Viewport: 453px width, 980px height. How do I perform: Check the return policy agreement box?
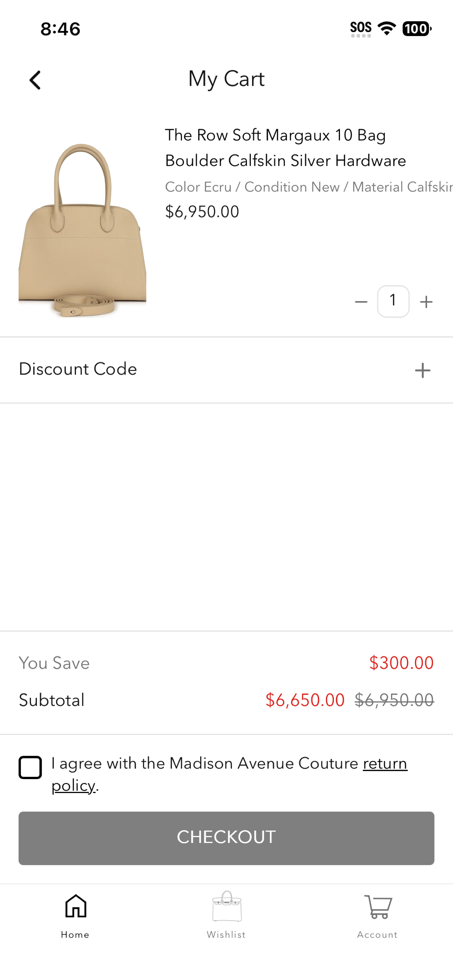pos(30,767)
